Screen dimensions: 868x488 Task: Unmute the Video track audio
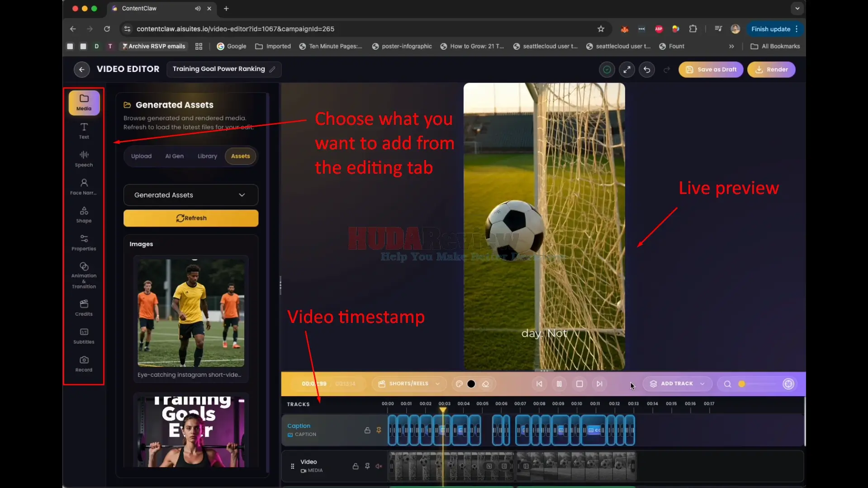[379, 466]
